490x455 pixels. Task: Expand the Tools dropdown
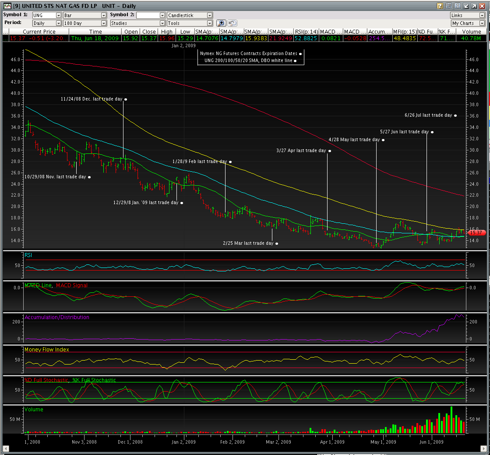click(210, 23)
